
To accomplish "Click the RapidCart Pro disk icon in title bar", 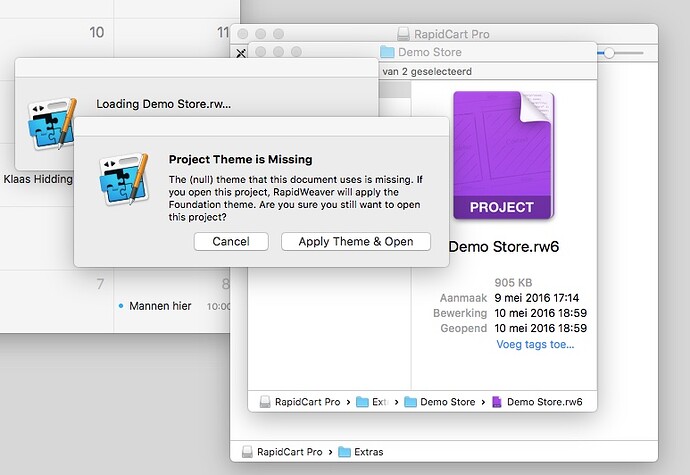I will (403, 34).
